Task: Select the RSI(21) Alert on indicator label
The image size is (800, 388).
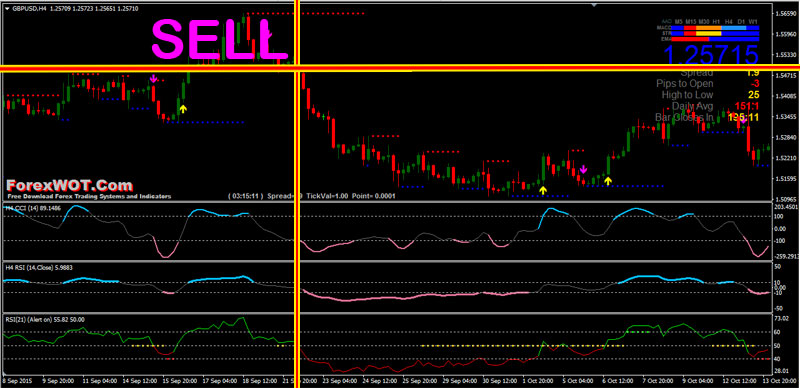Action: point(44,320)
